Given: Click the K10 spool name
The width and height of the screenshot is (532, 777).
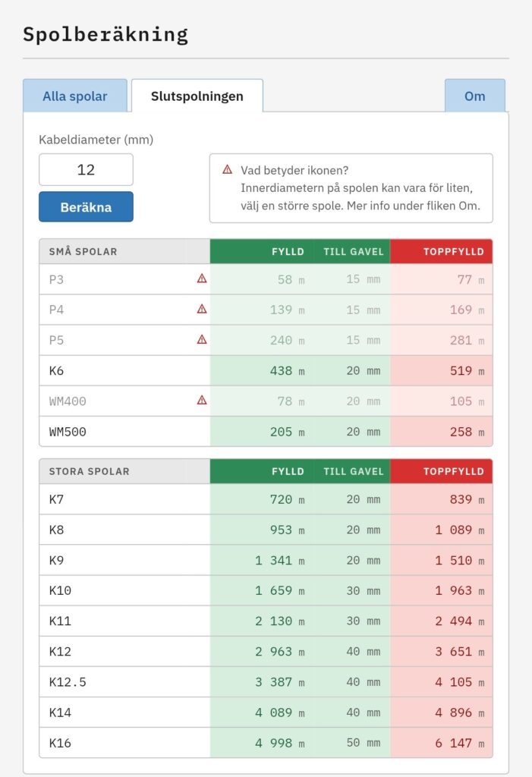Looking at the screenshot, I should click(x=60, y=591).
